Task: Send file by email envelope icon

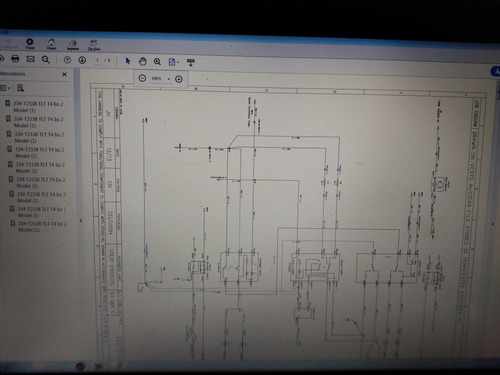Action: 30,59
